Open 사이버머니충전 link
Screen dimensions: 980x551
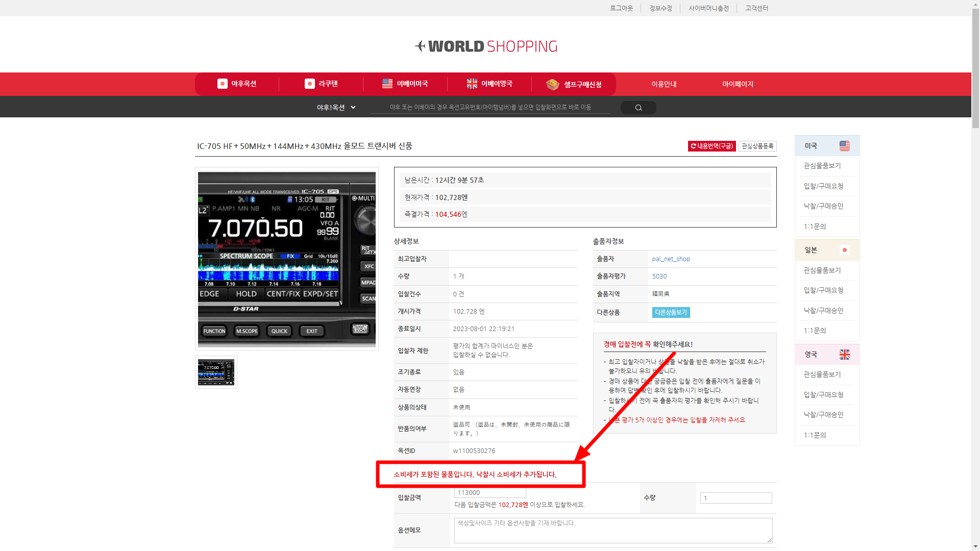(x=708, y=8)
